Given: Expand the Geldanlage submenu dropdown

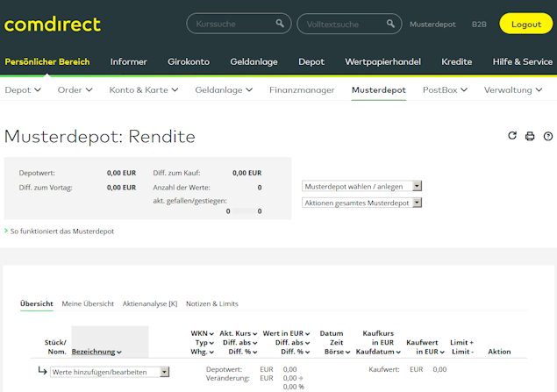Looking at the screenshot, I should (x=224, y=90).
